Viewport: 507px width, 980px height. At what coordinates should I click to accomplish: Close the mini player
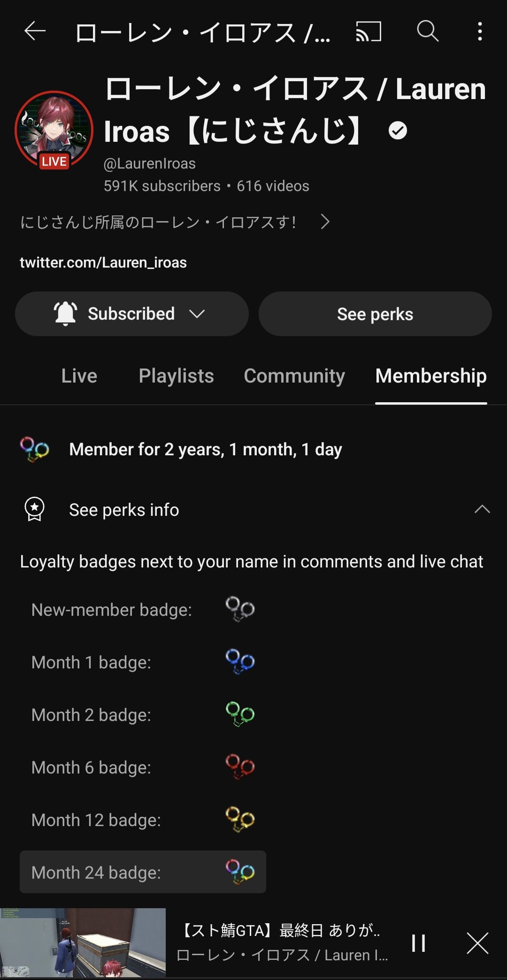[x=477, y=943]
